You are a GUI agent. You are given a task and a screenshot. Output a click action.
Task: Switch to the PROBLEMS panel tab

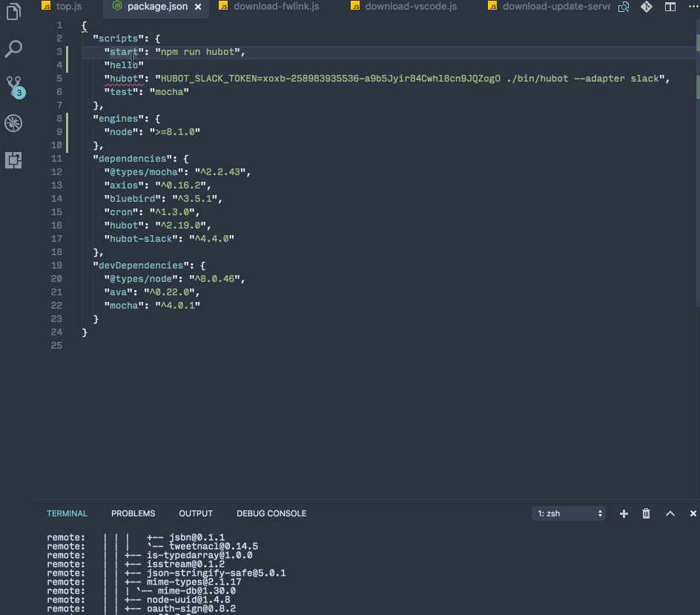point(133,513)
